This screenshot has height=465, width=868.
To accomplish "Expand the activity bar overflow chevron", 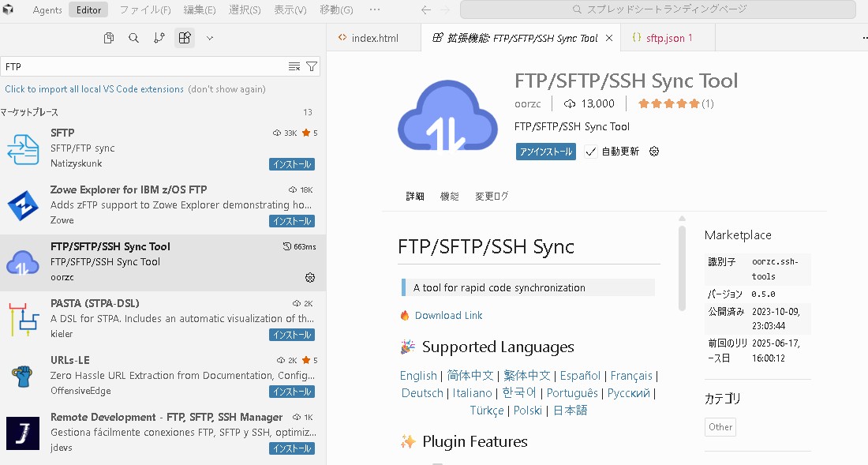I will tap(210, 37).
